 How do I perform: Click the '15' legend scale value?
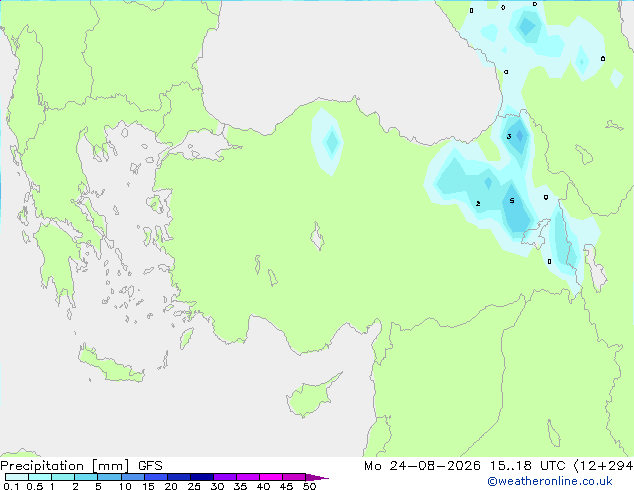coord(148,486)
